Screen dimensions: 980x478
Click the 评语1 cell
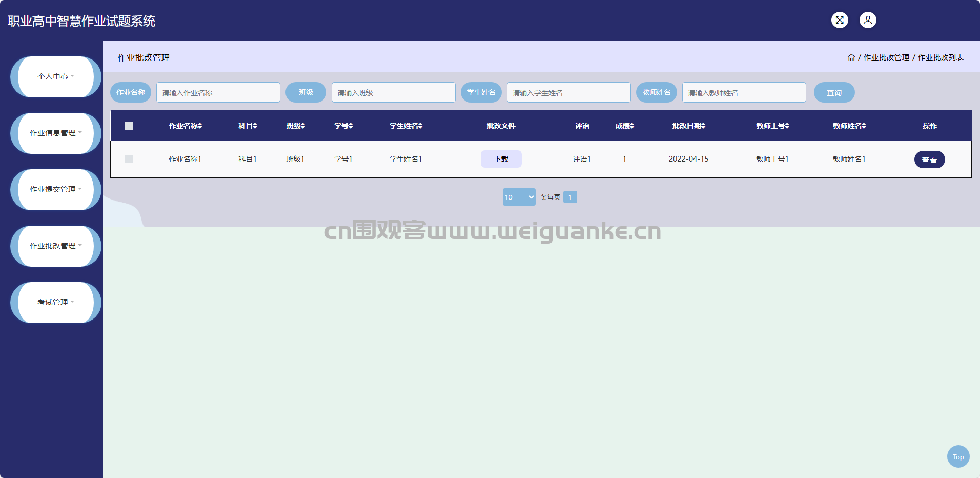tap(582, 159)
